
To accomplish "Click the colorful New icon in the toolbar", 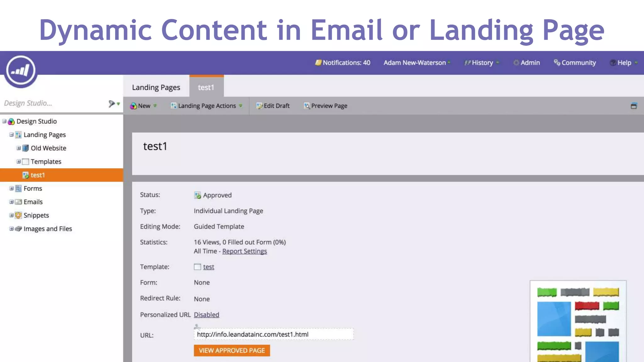I will coord(133,106).
